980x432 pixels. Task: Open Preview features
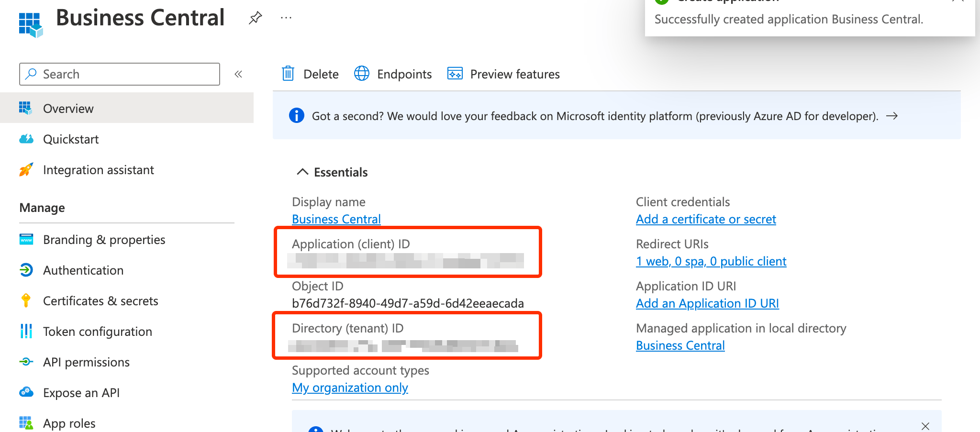(x=503, y=74)
